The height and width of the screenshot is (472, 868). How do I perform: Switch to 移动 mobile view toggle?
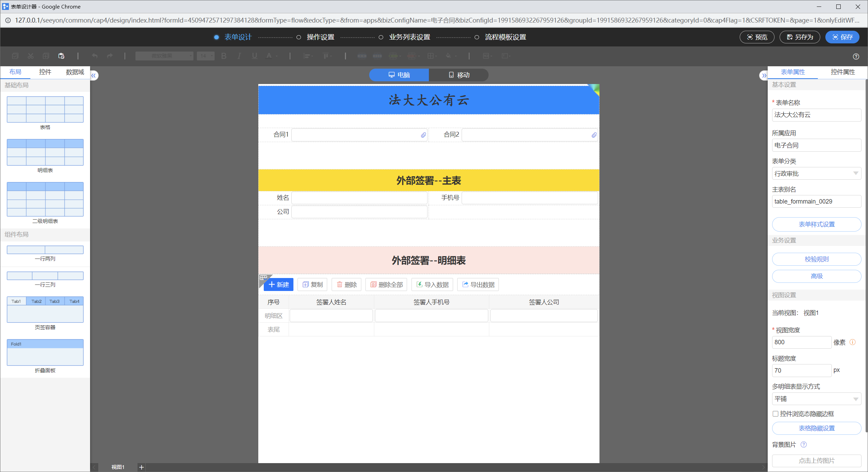tap(459, 75)
